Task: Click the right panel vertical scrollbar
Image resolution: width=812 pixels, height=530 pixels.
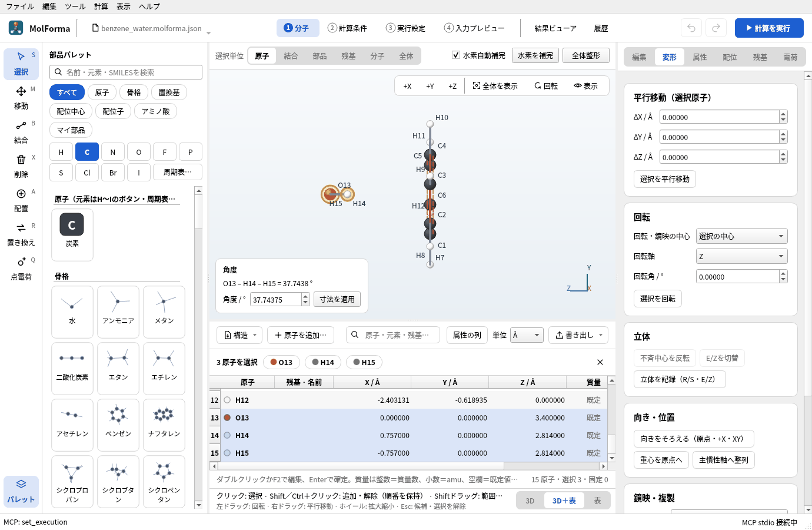Action: pyautogui.click(x=808, y=293)
